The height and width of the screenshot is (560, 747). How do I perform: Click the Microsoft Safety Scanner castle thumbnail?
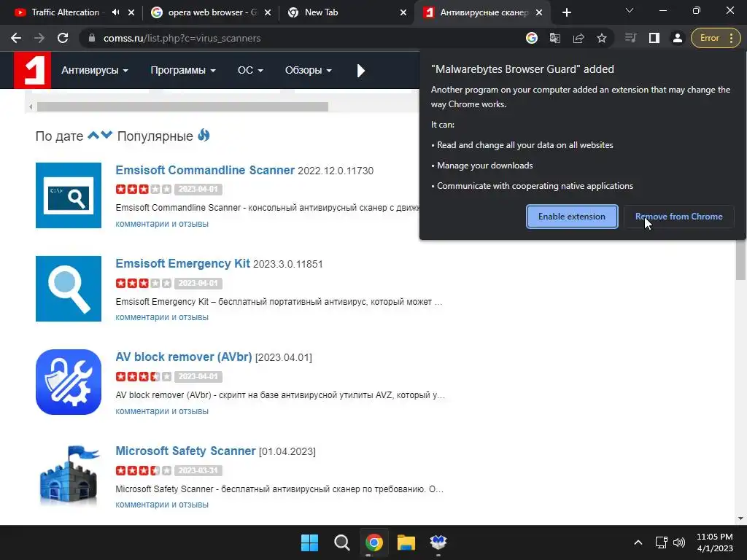coord(69,475)
